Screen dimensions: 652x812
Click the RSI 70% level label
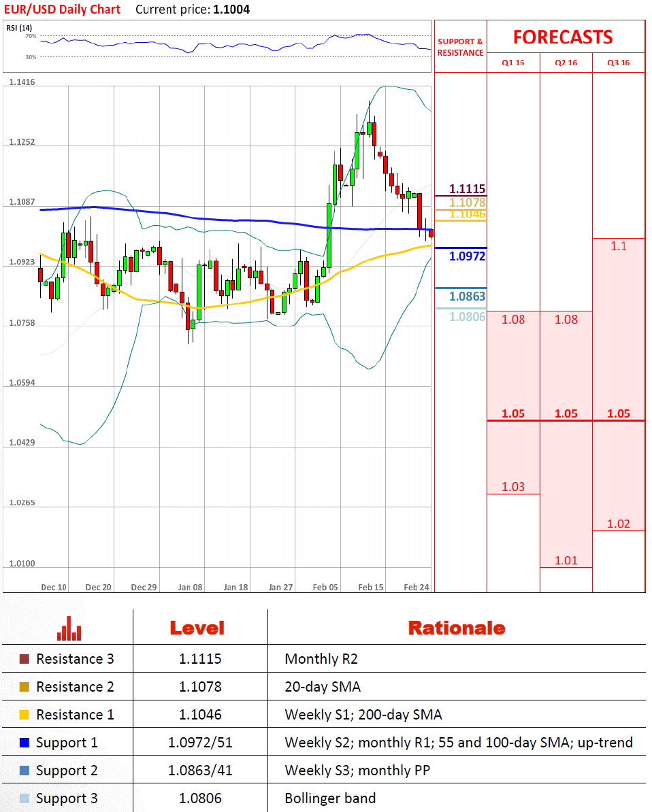[x=31, y=36]
